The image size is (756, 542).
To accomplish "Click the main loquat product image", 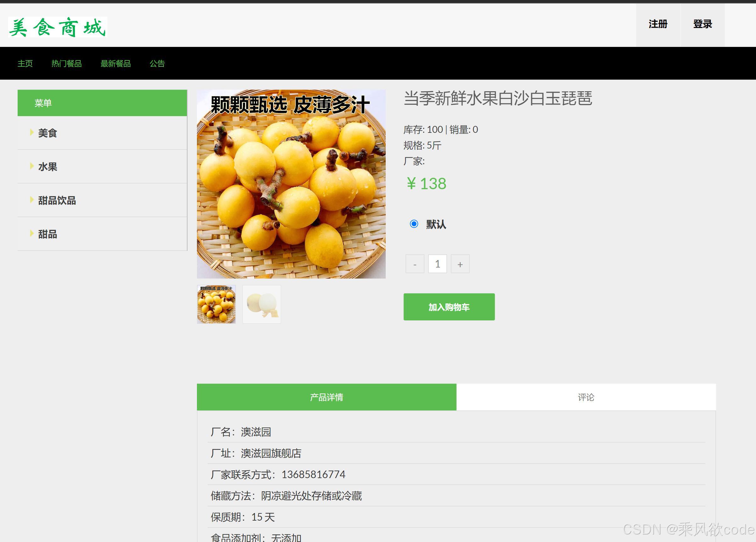I will point(291,183).
